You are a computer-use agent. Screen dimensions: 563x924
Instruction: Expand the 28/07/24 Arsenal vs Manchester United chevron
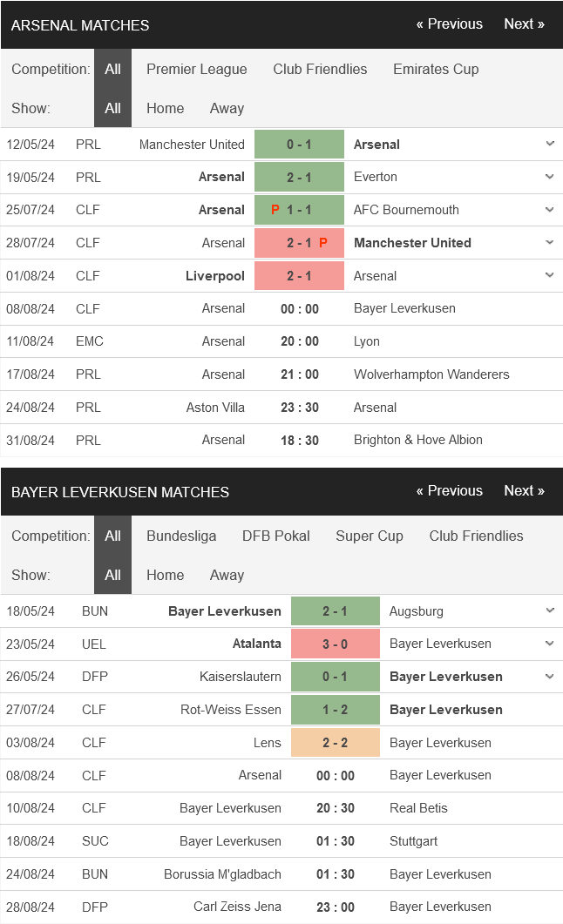[549, 243]
